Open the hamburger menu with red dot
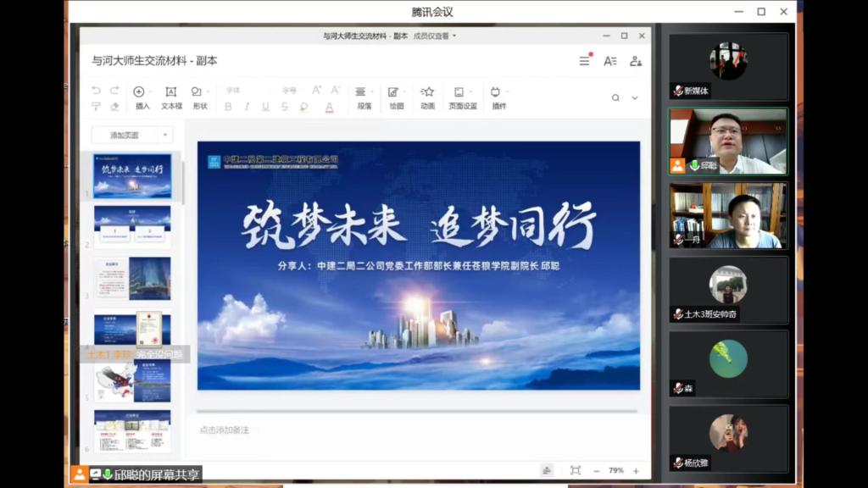The width and height of the screenshot is (868, 488). click(x=585, y=60)
